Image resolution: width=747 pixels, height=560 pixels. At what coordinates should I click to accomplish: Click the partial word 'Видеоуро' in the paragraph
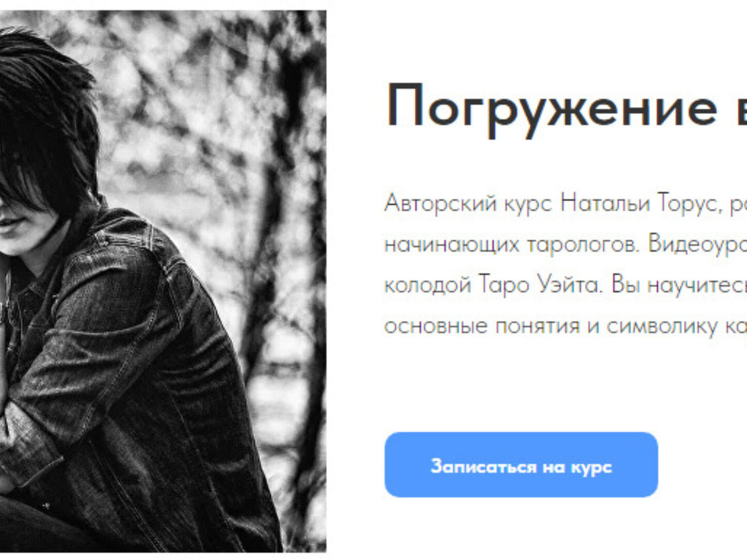[697, 244]
